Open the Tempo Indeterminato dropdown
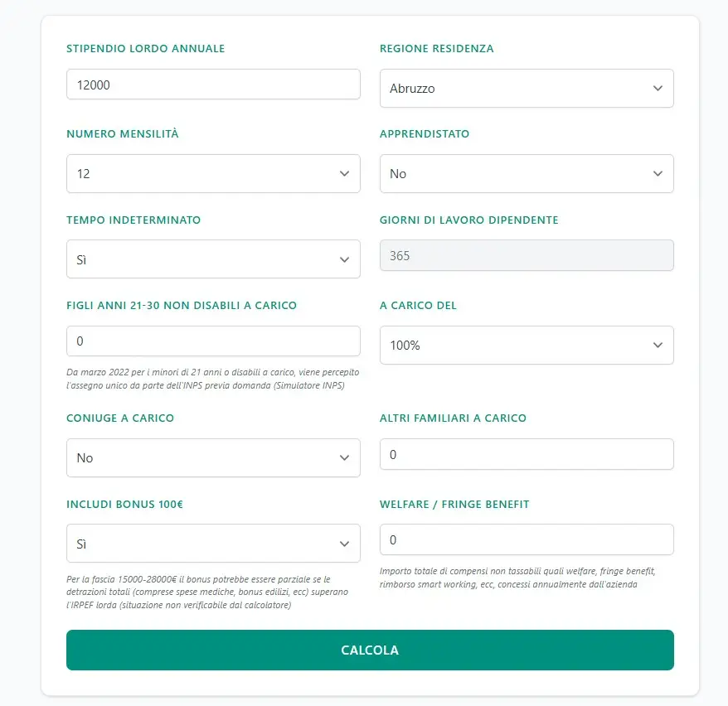Image resolution: width=728 pixels, height=706 pixels. [x=213, y=259]
